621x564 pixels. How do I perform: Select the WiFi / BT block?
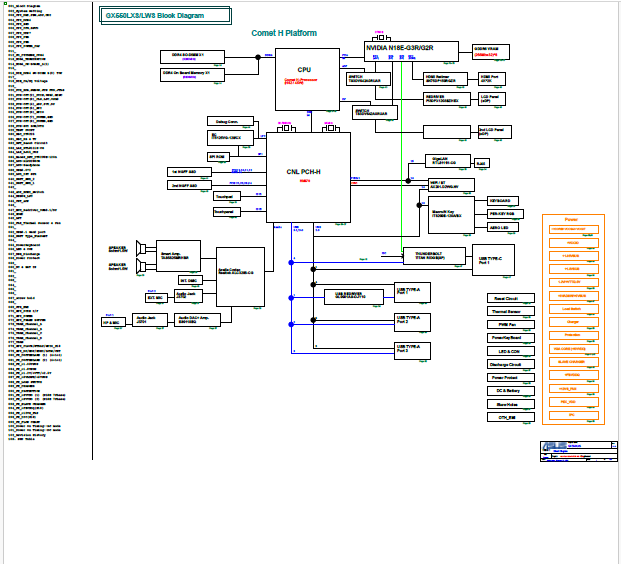coord(451,185)
